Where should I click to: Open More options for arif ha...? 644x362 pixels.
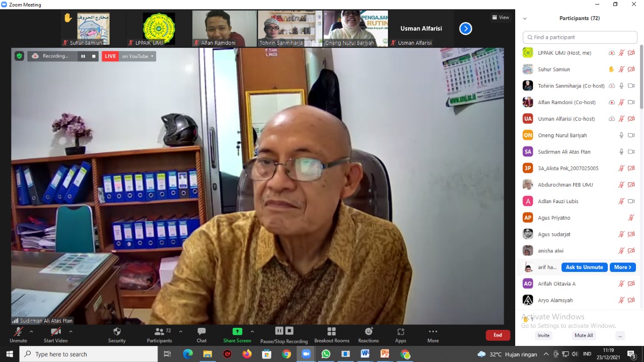(623, 267)
